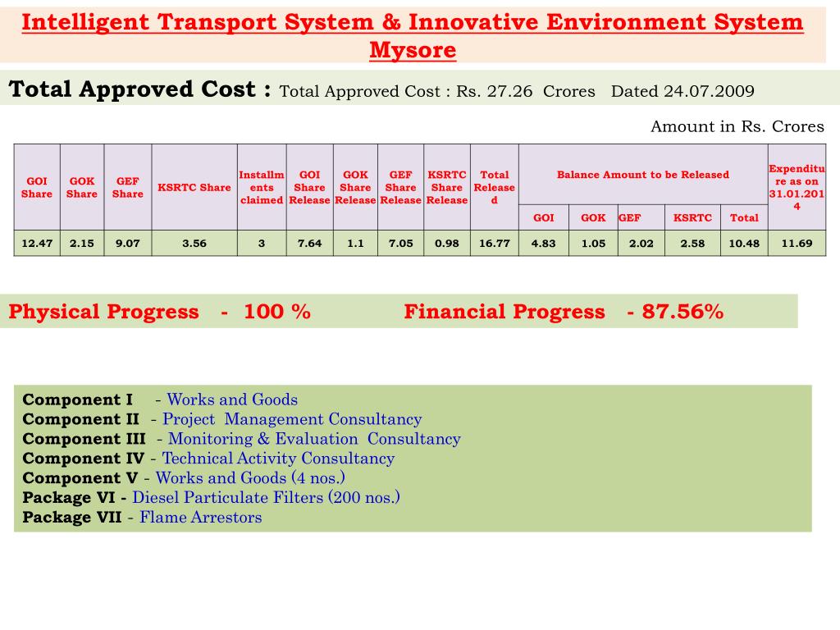Click the underlined word 'Mysore'
Image resolution: width=840 pixels, height=630 pixels.
413,50
